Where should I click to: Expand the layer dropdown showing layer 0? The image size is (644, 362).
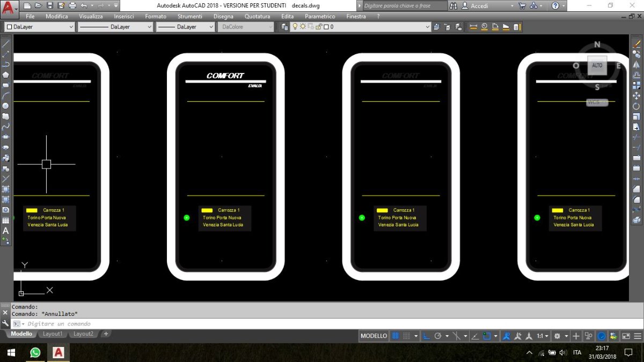point(427,27)
